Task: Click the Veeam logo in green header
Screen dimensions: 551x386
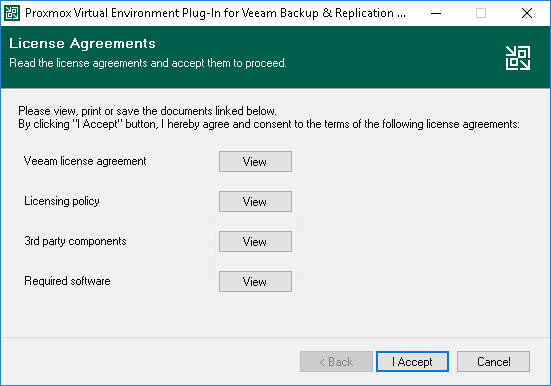Action: pyautogui.click(x=518, y=58)
